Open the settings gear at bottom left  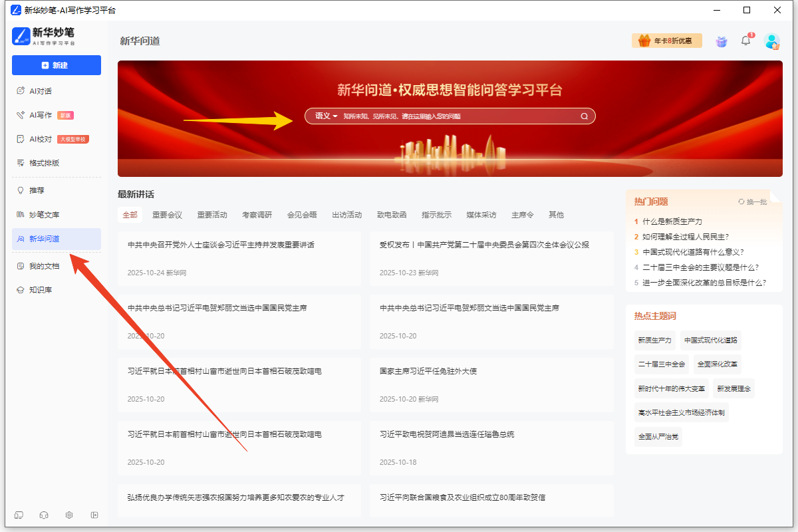point(68,515)
